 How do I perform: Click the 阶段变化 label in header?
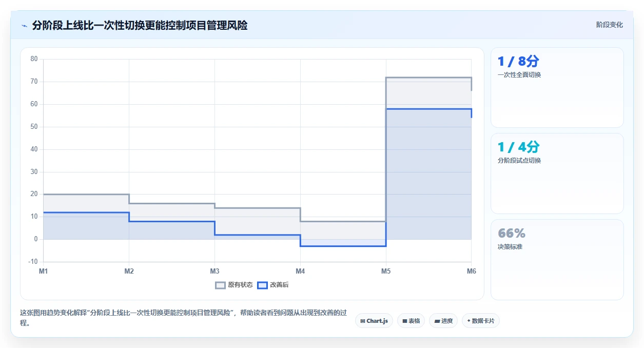coord(610,25)
